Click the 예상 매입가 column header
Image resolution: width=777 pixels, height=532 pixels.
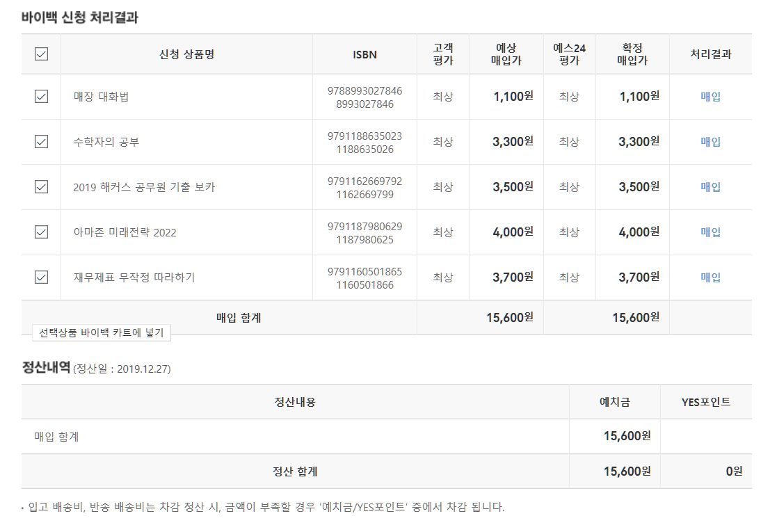506,54
